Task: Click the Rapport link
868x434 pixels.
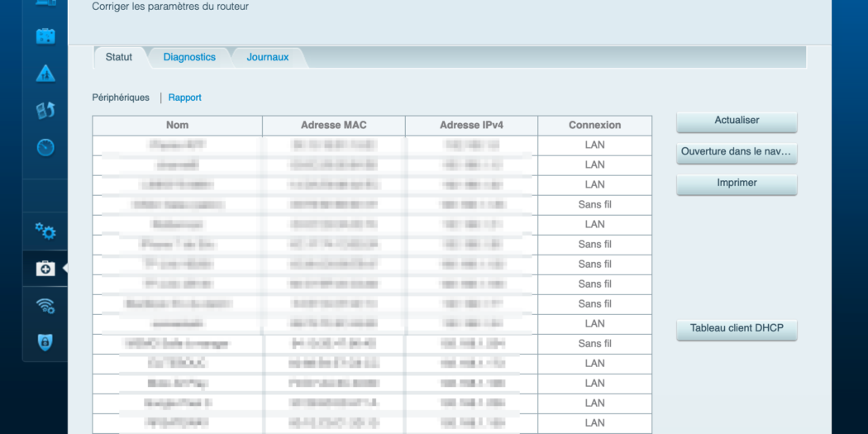Action: [184, 98]
